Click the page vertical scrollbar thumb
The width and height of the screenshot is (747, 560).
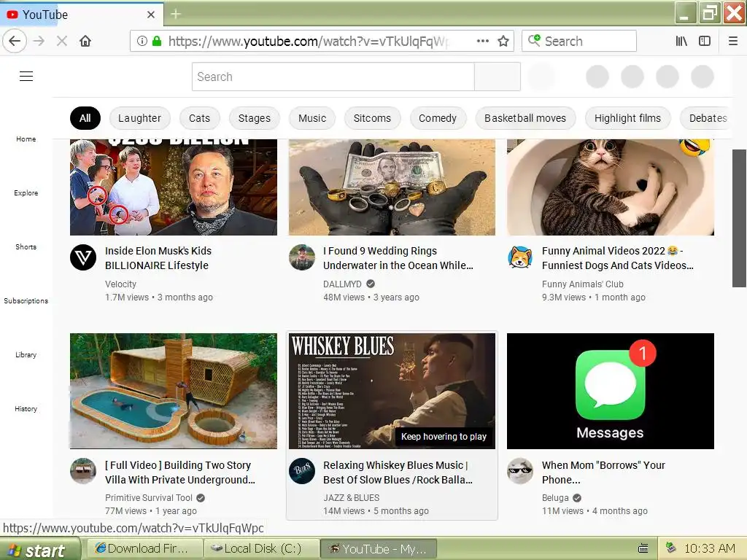[740, 218]
